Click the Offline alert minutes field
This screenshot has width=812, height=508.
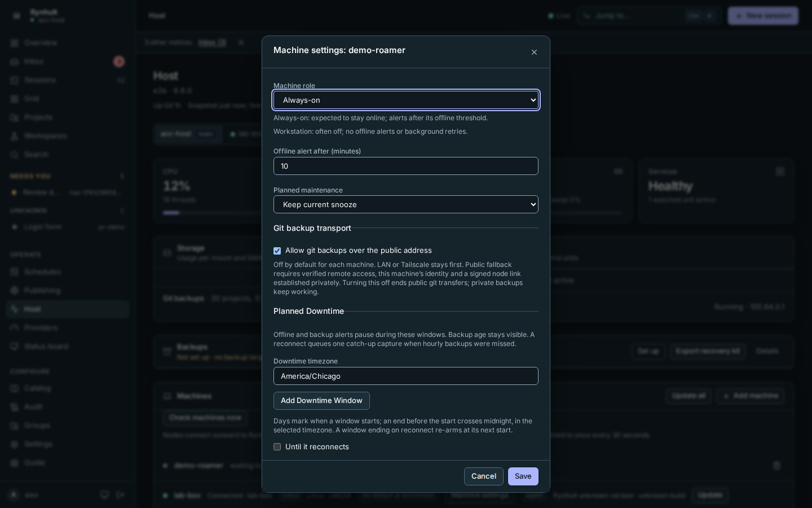(x=406, y=166)
